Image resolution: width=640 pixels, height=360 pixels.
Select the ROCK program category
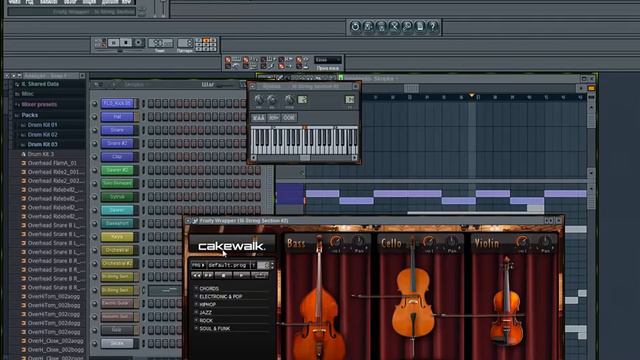(x=206, y=321)
